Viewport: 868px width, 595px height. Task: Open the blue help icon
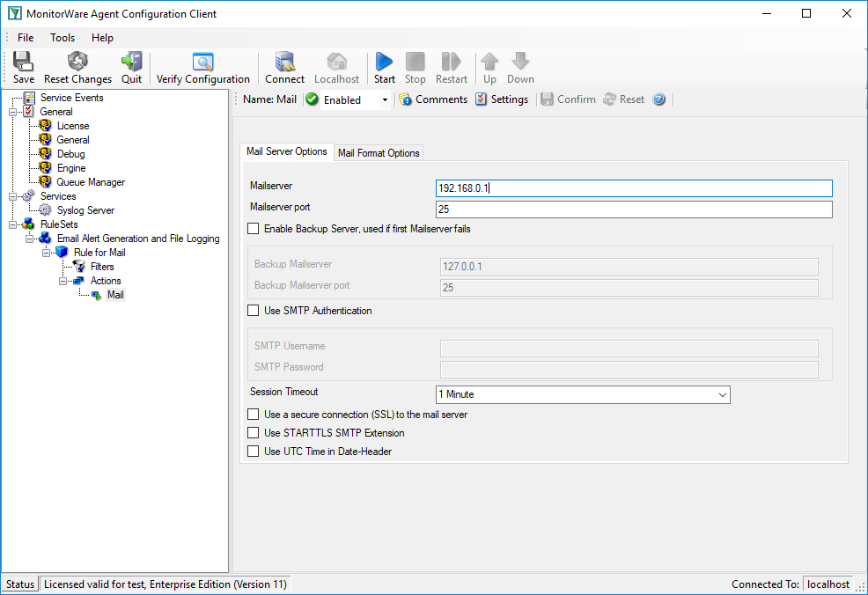click(658, 99)
